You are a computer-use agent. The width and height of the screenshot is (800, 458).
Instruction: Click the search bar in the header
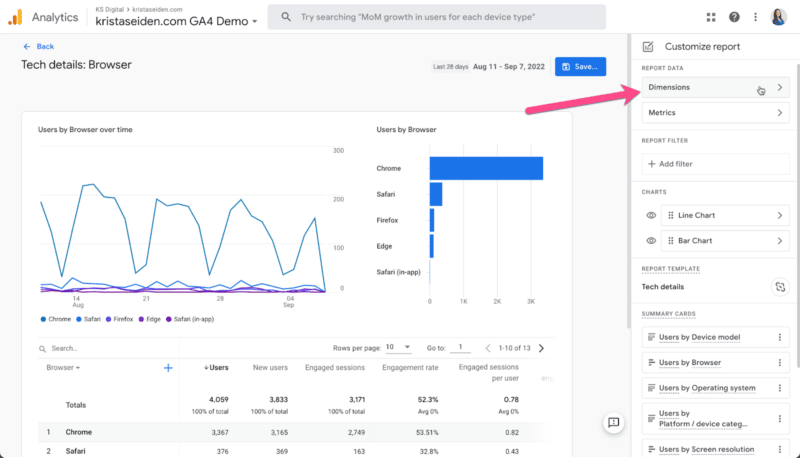pos(438,18)
